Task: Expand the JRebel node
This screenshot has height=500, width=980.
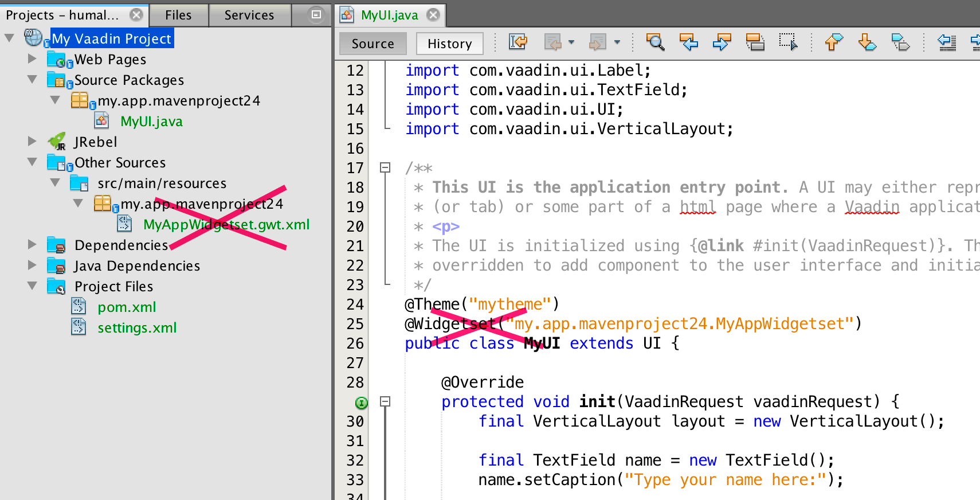Action: click(x=32, y=141)
